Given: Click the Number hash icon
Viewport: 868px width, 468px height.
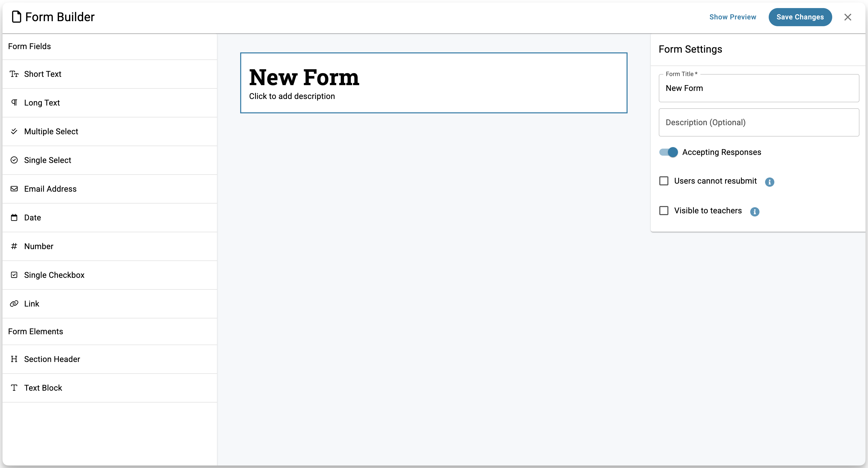Looking at the screenshot, I should (14, 246).
